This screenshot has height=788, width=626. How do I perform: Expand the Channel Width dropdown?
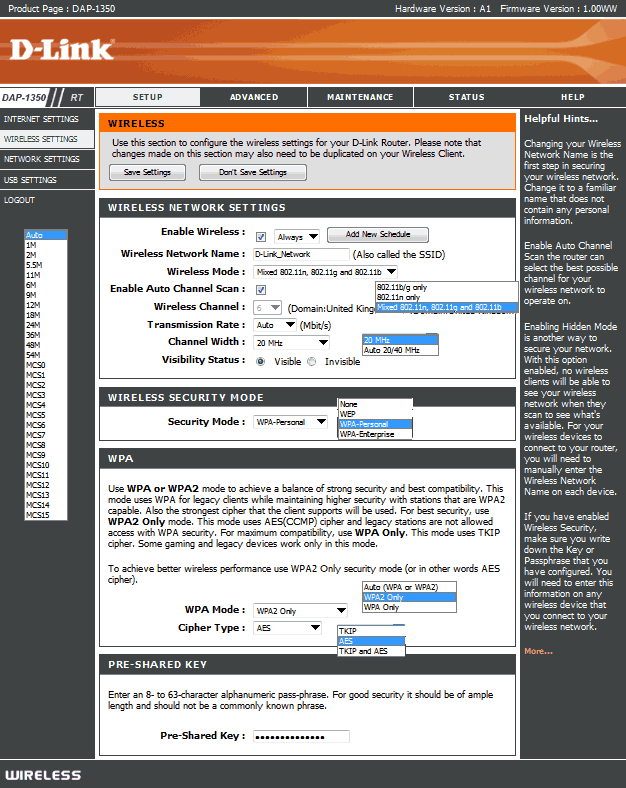coord(292,343)
